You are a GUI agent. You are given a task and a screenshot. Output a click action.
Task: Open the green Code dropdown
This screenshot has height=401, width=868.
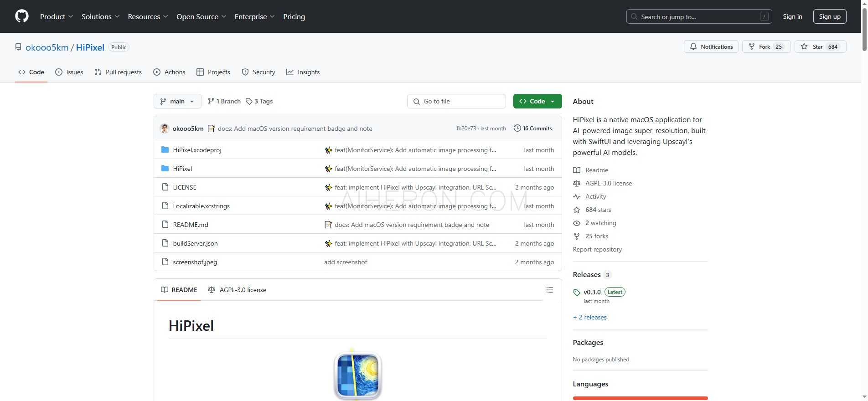coord(537,101)
